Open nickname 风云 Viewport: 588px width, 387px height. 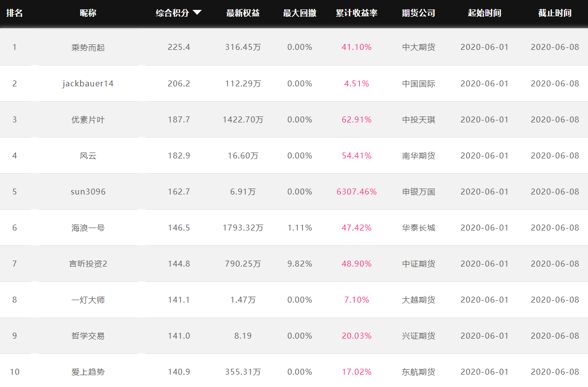tap(88, 156)
